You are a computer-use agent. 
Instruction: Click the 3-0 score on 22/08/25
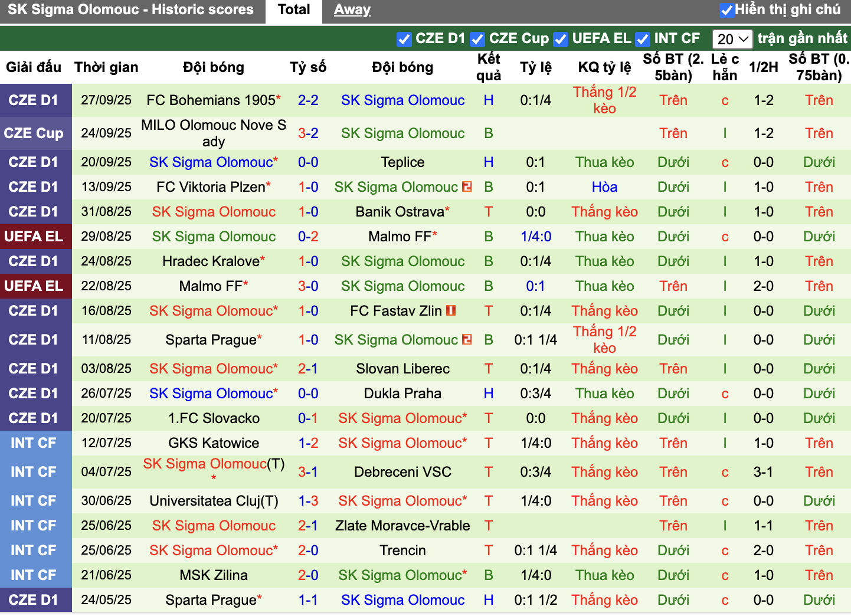click(308, 286)
